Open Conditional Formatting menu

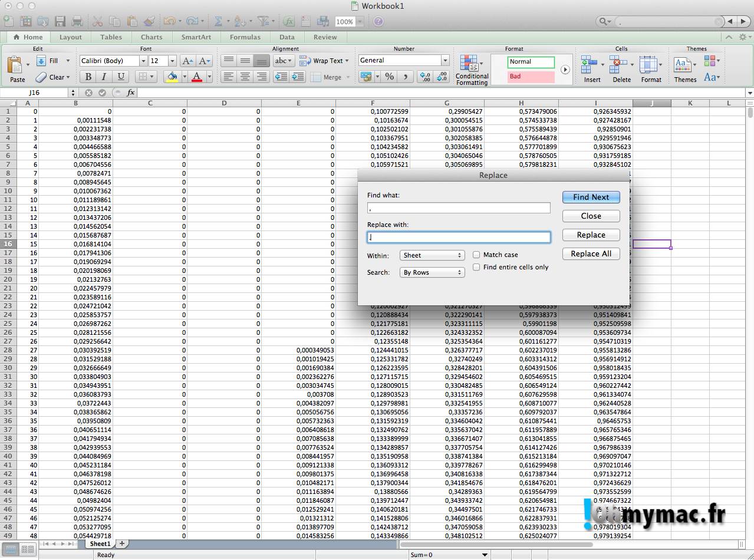click(x=472, y=70)
